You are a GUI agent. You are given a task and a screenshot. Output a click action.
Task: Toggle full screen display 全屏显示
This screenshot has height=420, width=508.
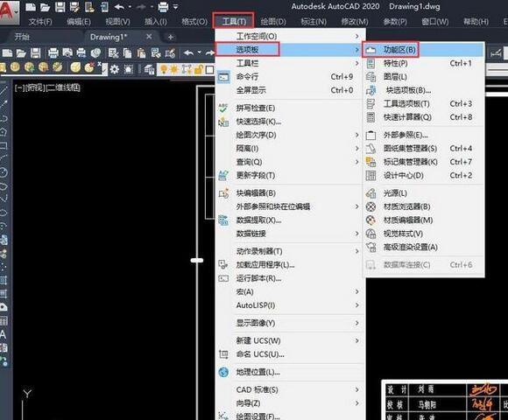[x=290, y=90]
